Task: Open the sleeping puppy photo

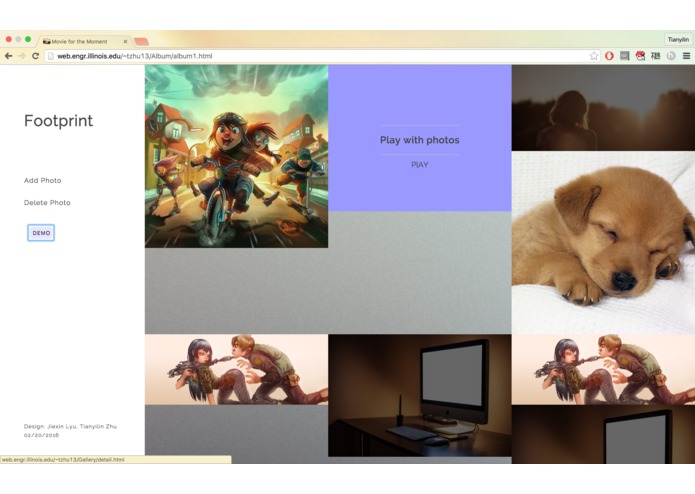Action: coord(603,243)
